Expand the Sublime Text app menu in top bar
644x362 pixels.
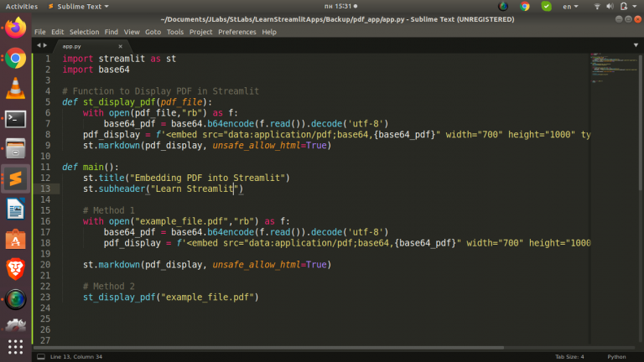pos(79,6)
